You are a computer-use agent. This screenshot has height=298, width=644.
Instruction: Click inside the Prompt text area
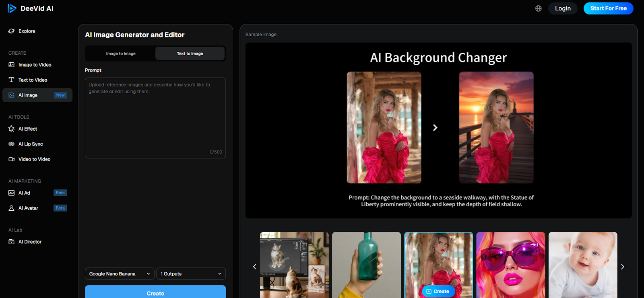coord(155,121)
